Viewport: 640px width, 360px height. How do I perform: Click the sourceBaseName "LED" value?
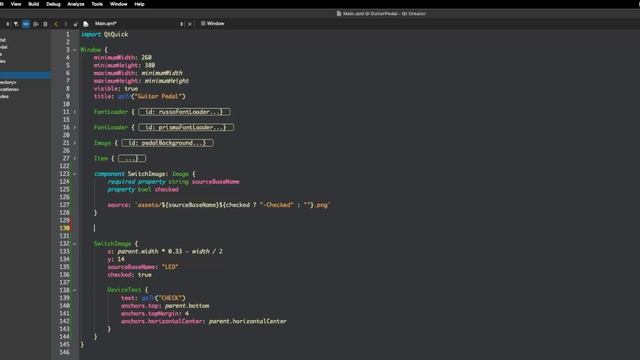[170, 267]
